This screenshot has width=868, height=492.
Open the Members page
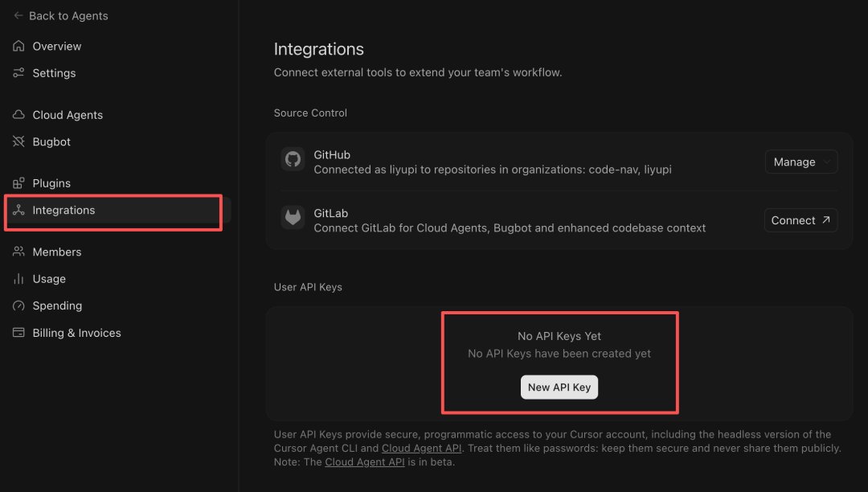(57, 252)
